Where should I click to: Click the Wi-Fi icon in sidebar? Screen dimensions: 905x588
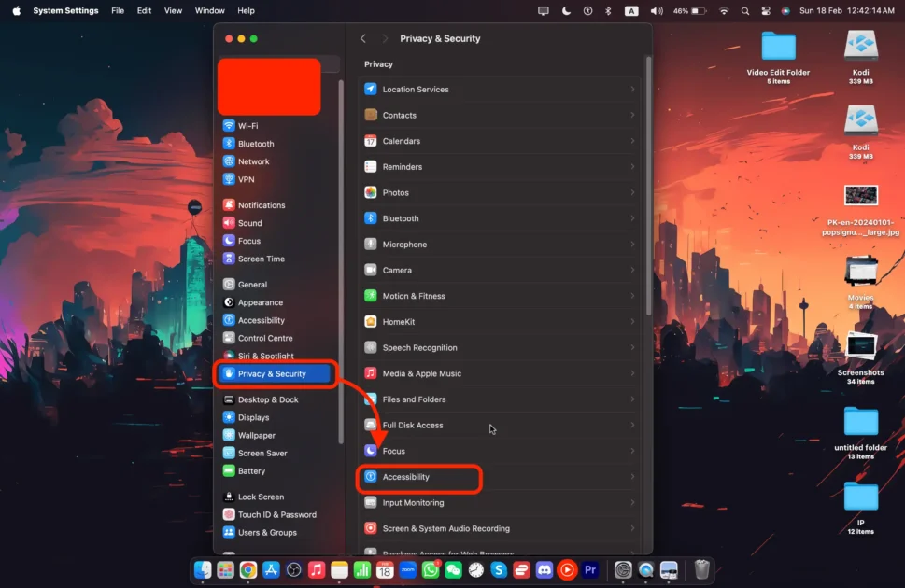click(229, 126)
